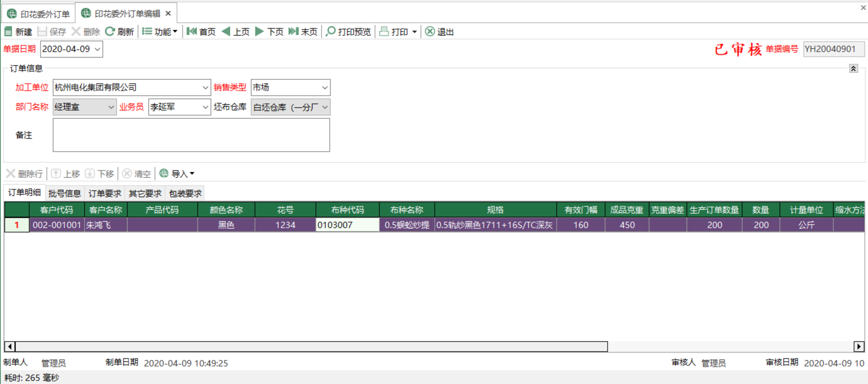Close the 印花委外订单编辑 tab
Viewport: 868px width, 384px height.
[x=168, y=13]
